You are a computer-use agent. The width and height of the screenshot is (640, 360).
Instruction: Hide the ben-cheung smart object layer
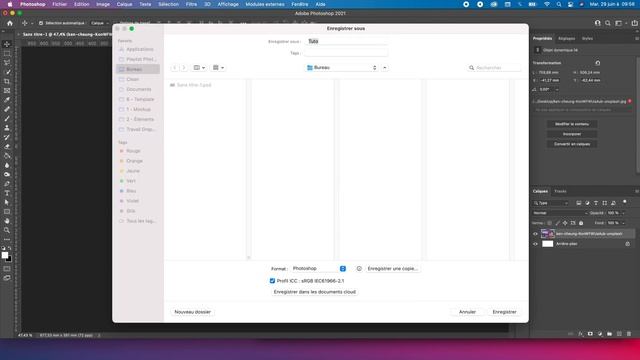pos(536,234)
